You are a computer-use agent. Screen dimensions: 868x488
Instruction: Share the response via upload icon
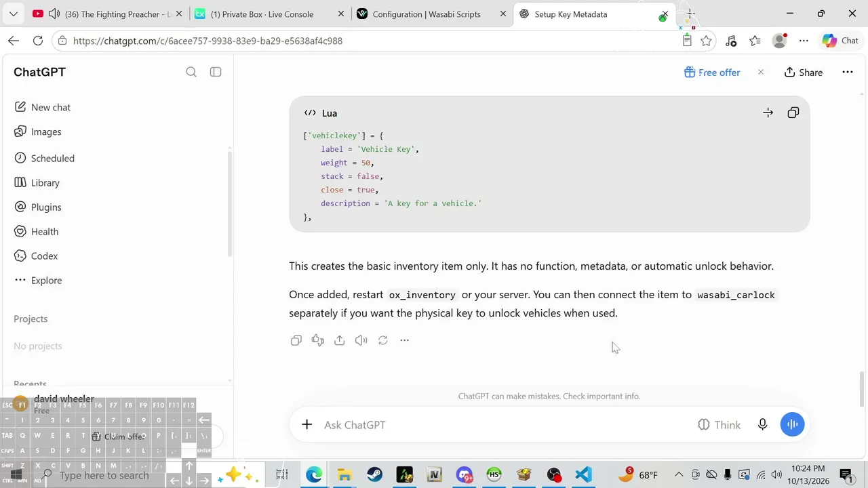tap(340, 340)
